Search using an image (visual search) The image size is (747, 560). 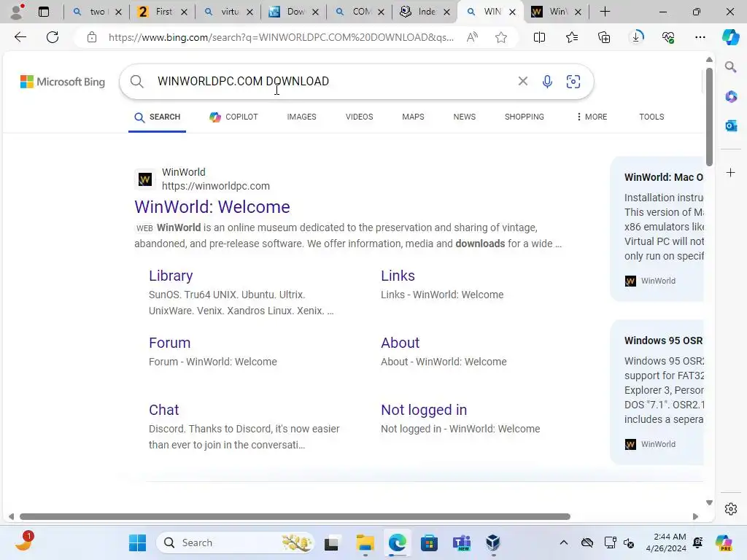(x=573, y=82)
